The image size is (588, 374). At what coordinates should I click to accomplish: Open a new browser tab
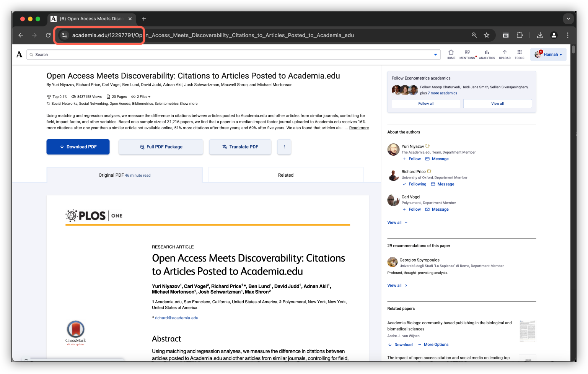[x=144, y=19]
